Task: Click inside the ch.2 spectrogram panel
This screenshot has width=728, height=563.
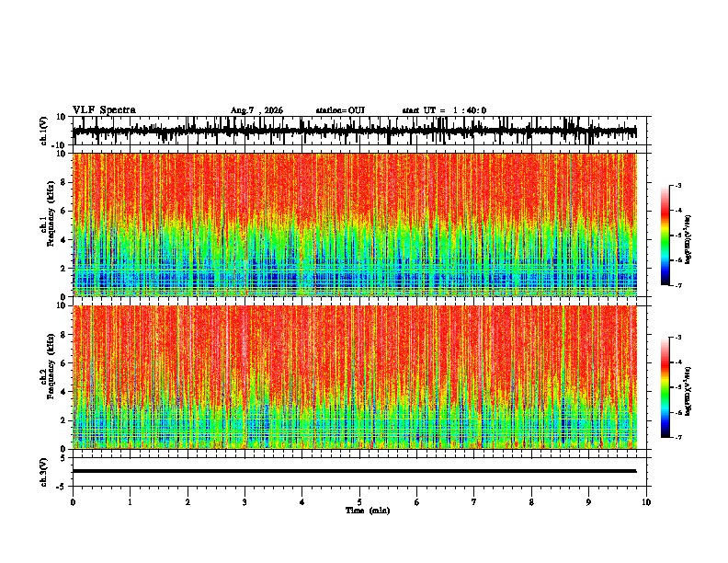Action: pos(355,377)
